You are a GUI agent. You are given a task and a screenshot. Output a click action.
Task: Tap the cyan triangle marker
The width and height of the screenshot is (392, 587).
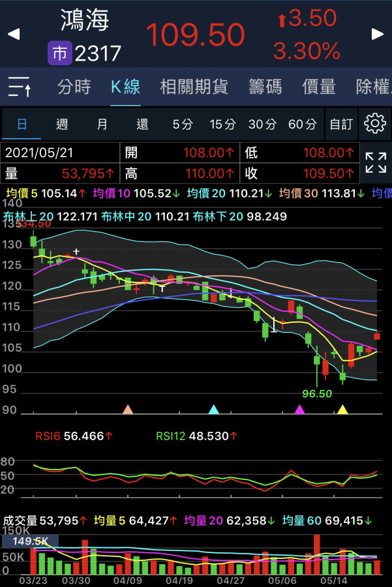click(x=213, y=409)
